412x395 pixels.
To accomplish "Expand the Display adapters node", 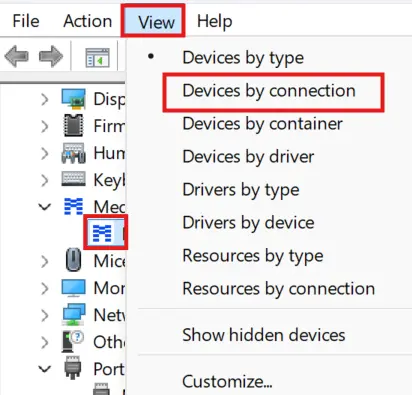I will (44, 99).
